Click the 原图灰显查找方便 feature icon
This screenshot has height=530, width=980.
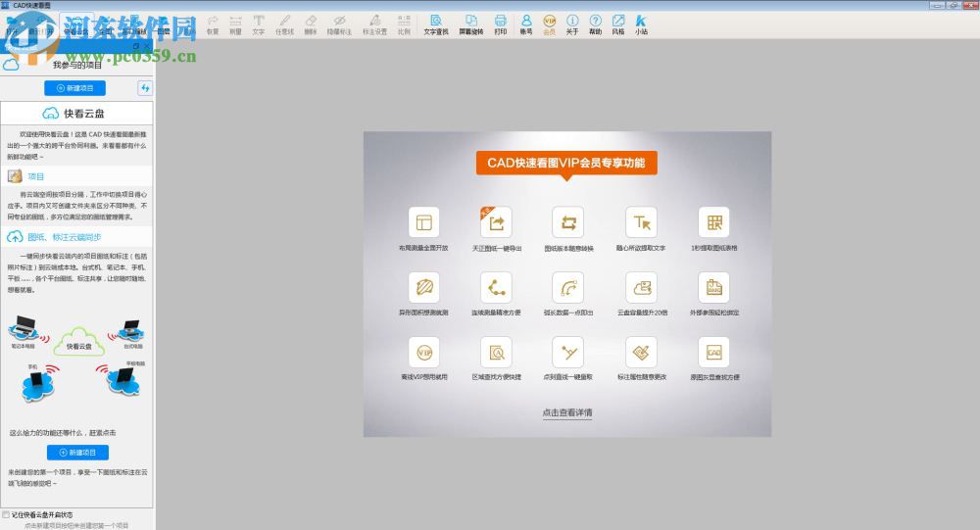[x=713, y=353]
